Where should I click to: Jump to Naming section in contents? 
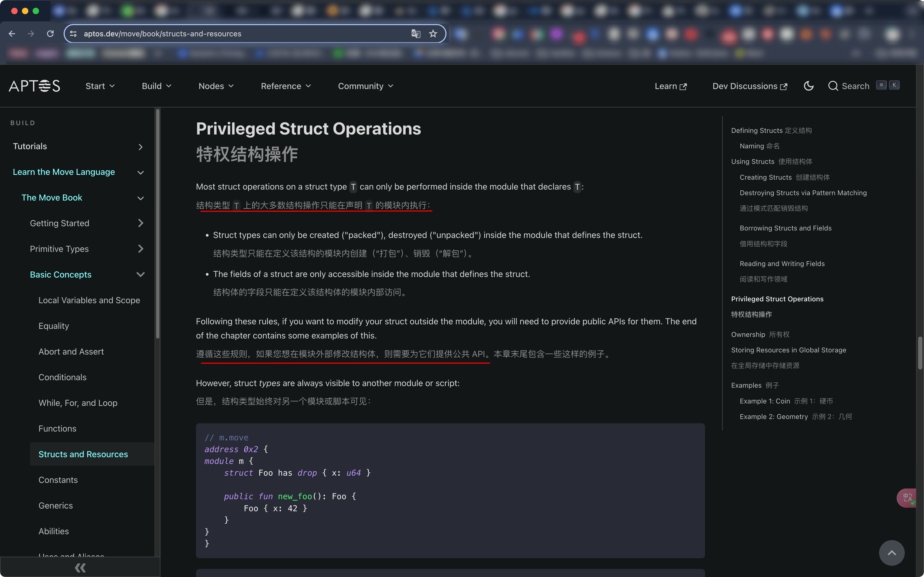(x=759, y=146)
